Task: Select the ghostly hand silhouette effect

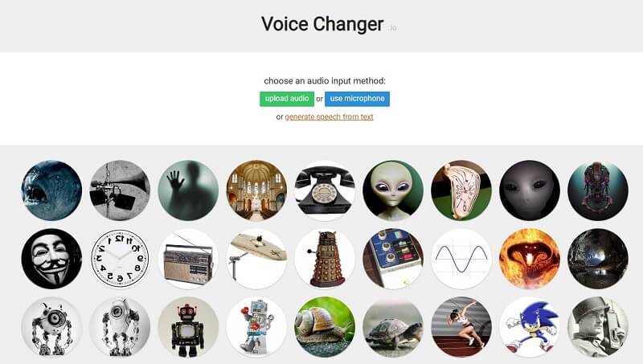Action: (x=188, y=190)
